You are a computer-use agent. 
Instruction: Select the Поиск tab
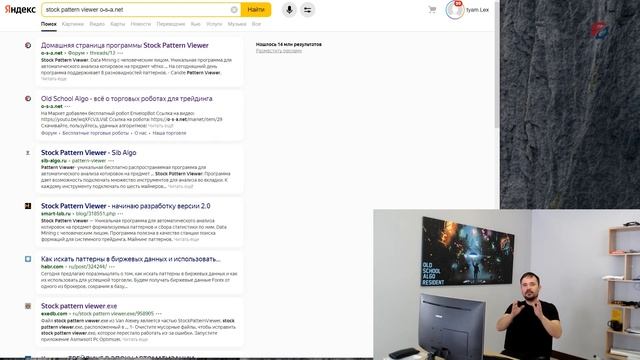click(x=49, y=24)
